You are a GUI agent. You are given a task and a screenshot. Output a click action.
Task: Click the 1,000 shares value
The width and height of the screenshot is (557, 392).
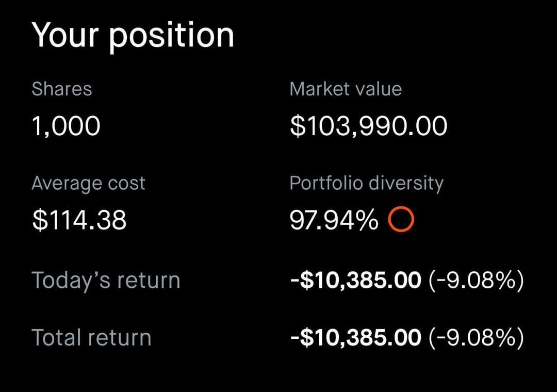point(66,126)
